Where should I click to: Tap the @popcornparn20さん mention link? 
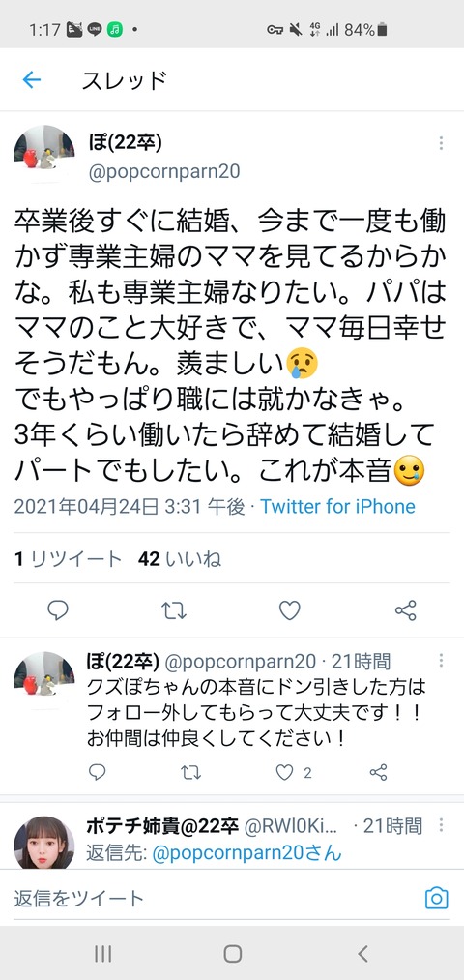pyautogui.click(x=247, y=853)
